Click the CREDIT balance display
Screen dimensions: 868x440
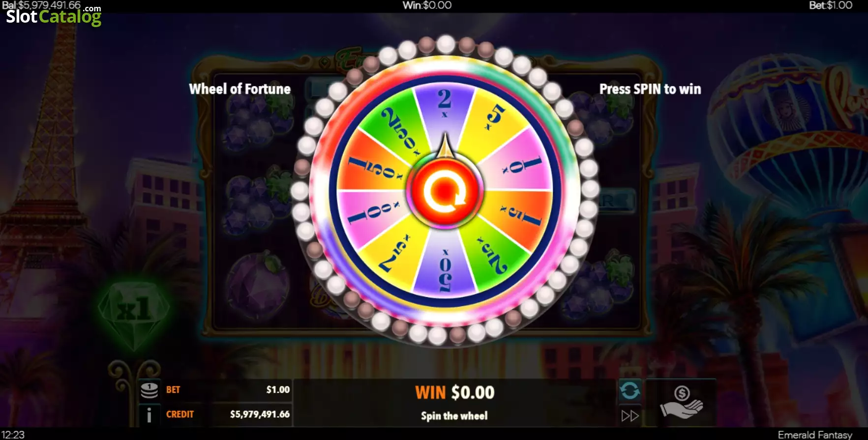click(x=228, y=414)
